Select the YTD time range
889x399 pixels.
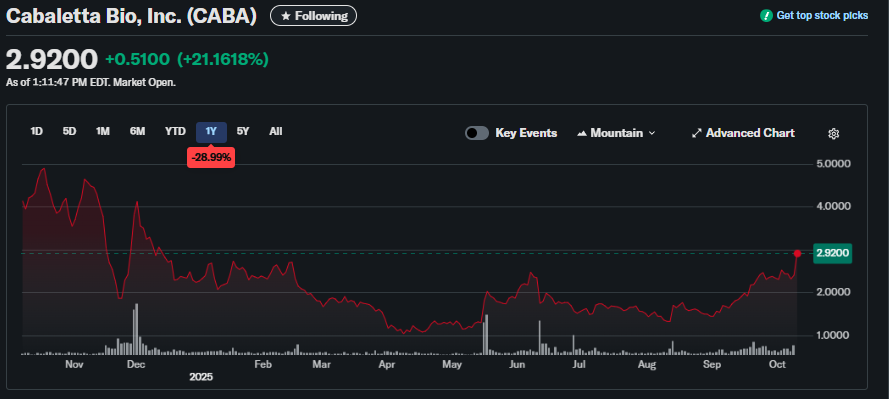tap(175, 131)
